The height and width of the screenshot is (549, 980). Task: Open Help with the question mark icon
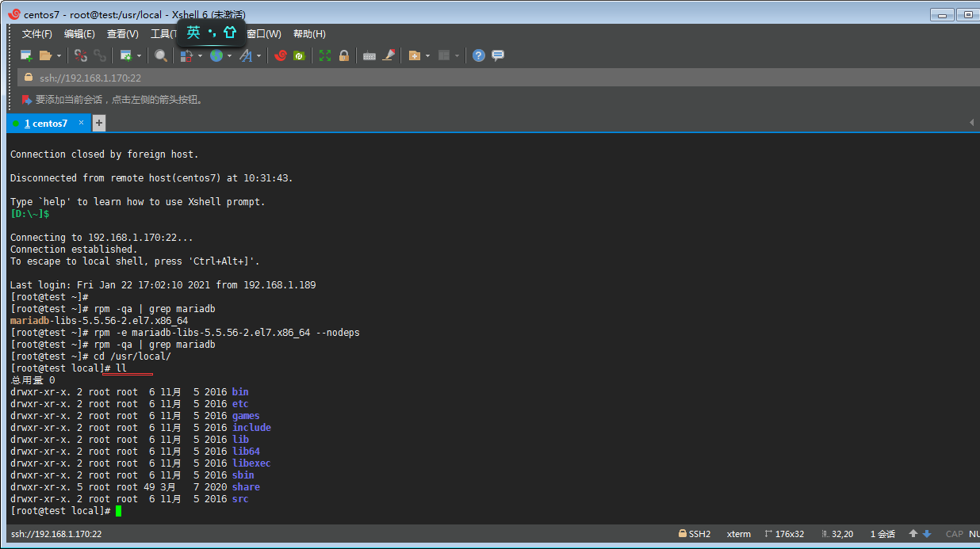pyautogui.click(x=479, y=55)
